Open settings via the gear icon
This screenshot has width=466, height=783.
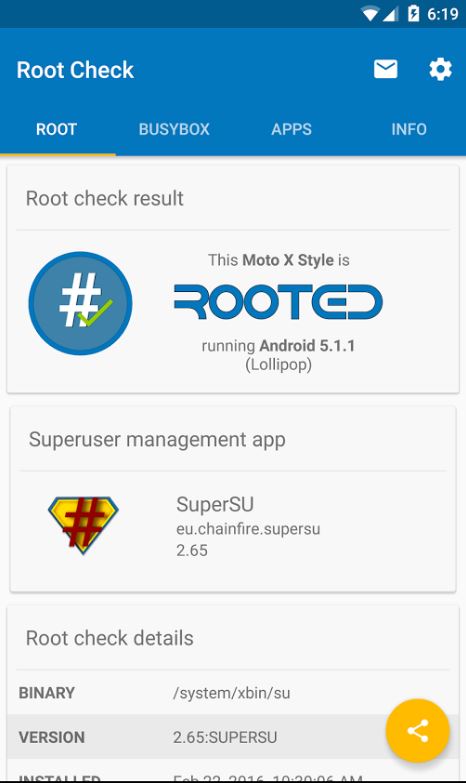(x=440, y=69)
